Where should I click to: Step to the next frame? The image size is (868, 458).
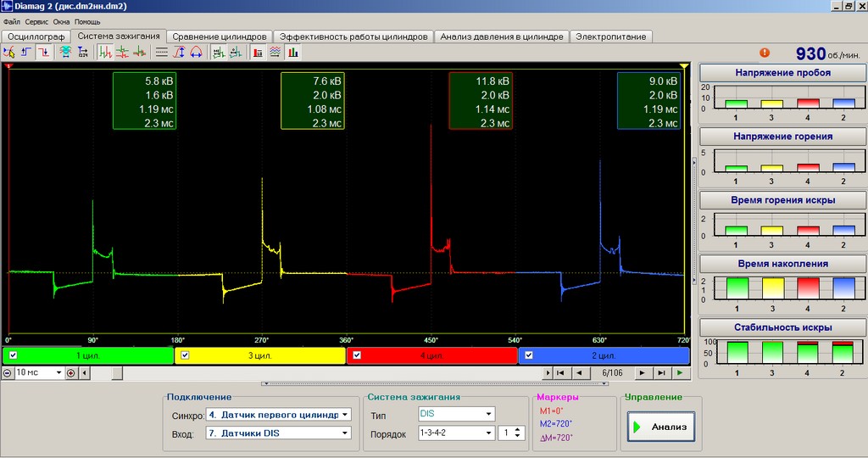coord(643,373)
